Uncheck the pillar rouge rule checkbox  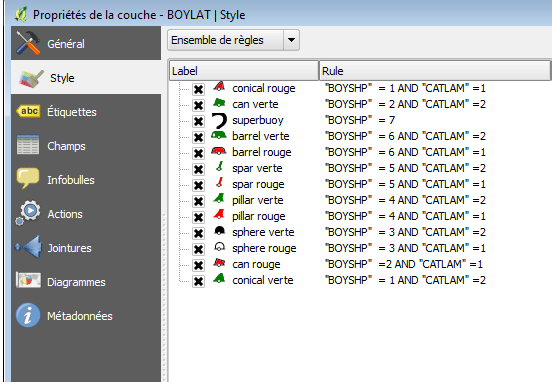pyautogui.click(x=198, y=217)
